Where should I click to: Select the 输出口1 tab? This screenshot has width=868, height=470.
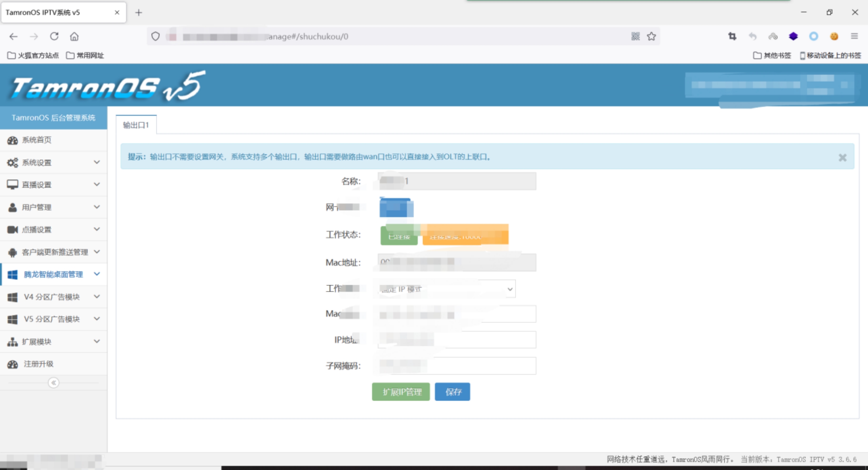coord(136,125)
